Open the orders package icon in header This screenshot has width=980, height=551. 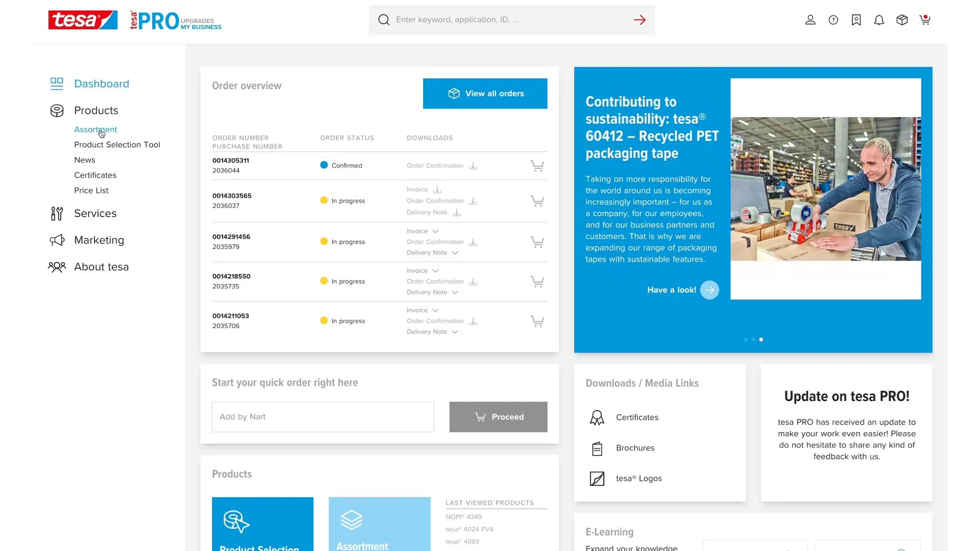point(902,20)
